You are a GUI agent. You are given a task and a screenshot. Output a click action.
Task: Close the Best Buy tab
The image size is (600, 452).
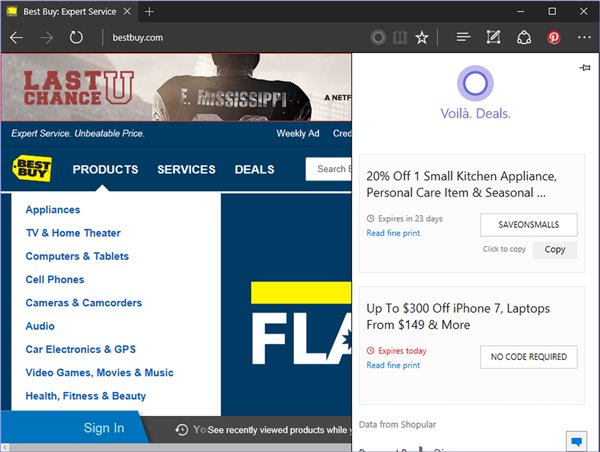127,12
